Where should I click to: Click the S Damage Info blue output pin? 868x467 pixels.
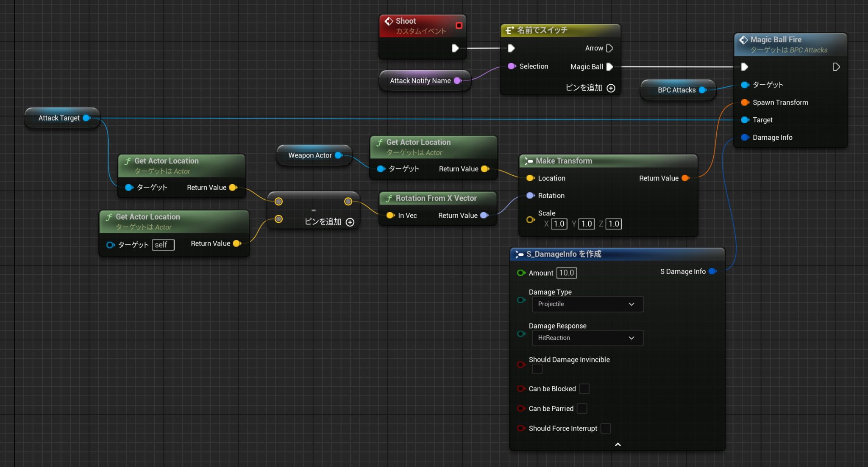(712, 271)
